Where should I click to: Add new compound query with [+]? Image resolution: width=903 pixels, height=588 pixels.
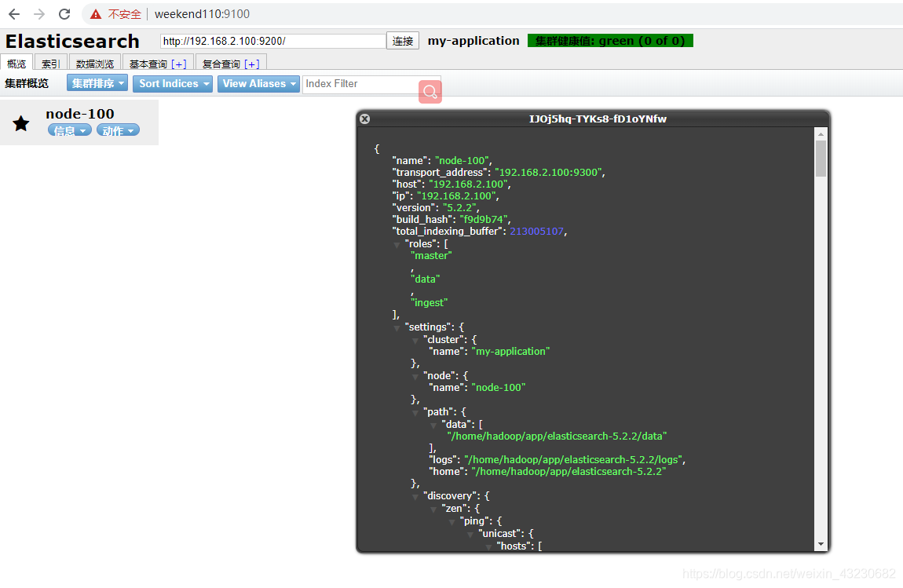252,64
